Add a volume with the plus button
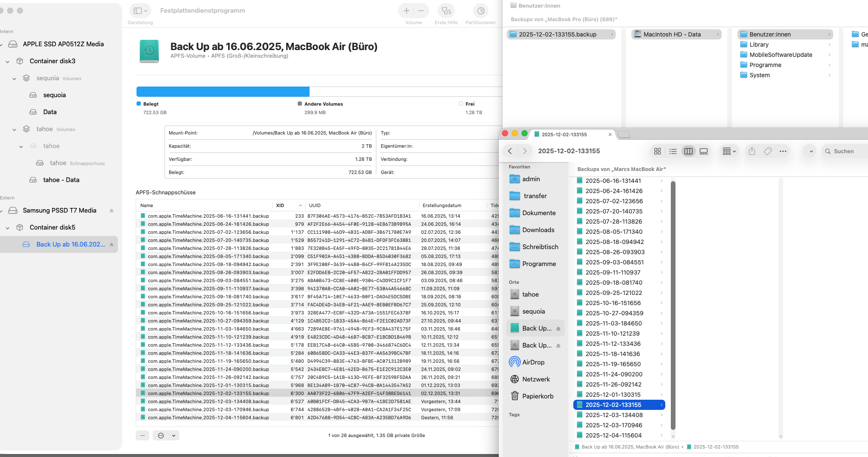Image resolution: width=868 pixels, height=457 pixels. coord(406,11)
